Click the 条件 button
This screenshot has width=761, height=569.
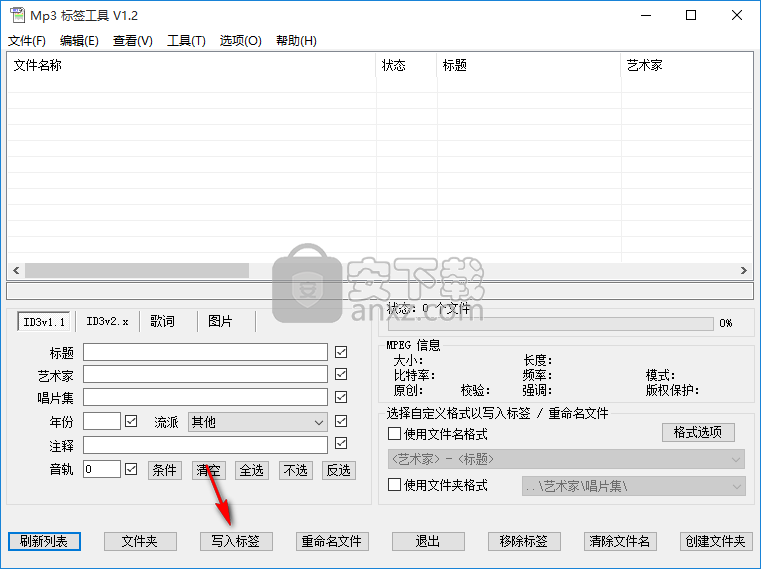click(165, 470)
